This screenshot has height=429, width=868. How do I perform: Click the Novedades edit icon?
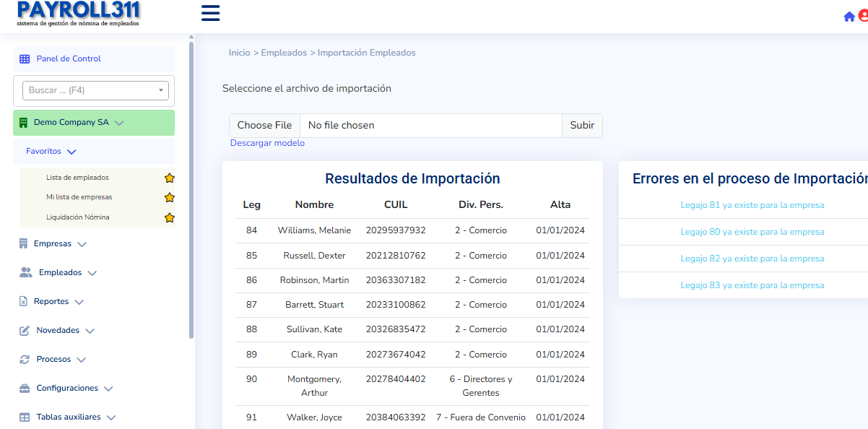tap(25, 330)
